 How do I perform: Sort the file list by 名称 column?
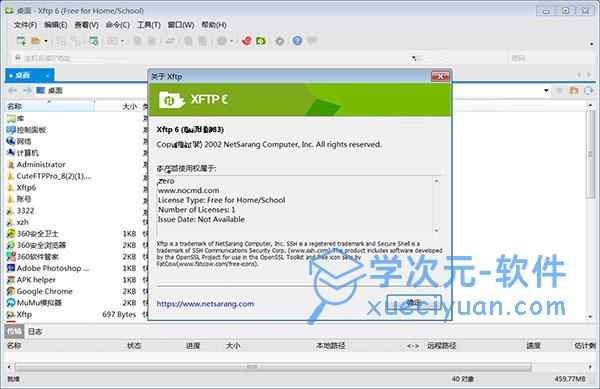pyautogui.click(x=50, y=106)
